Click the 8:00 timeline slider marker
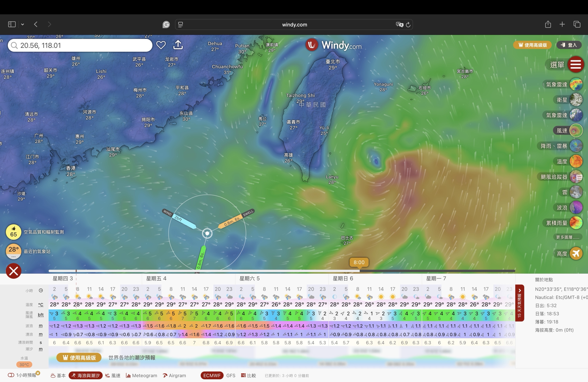The image size is (588, 382). (x=359, y=263)
